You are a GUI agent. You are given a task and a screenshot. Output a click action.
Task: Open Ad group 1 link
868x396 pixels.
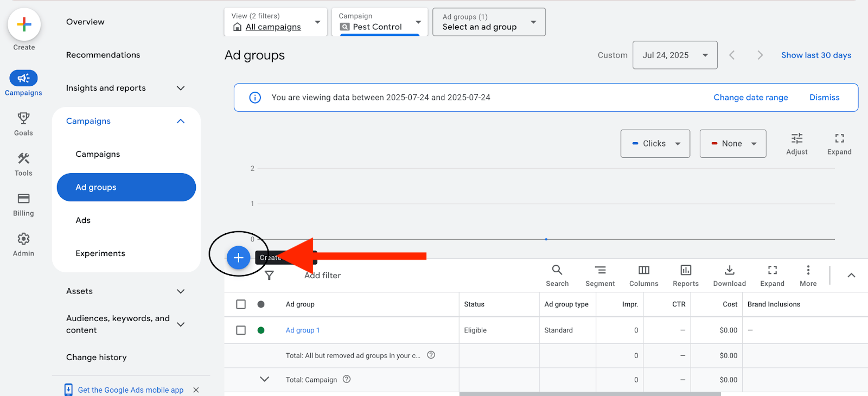(x=303, y=330)
